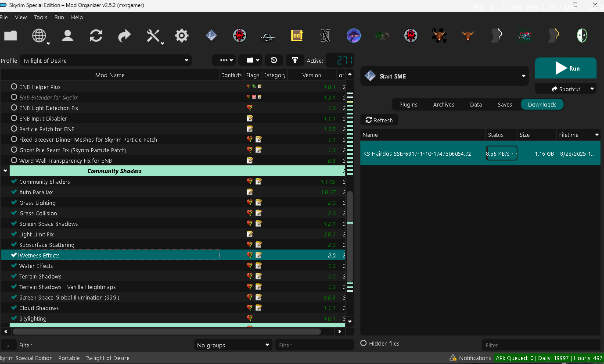This screenshot has width=604, height=364.
Task: Click the mod list vertical scrollbar
Action: (350, 237)
